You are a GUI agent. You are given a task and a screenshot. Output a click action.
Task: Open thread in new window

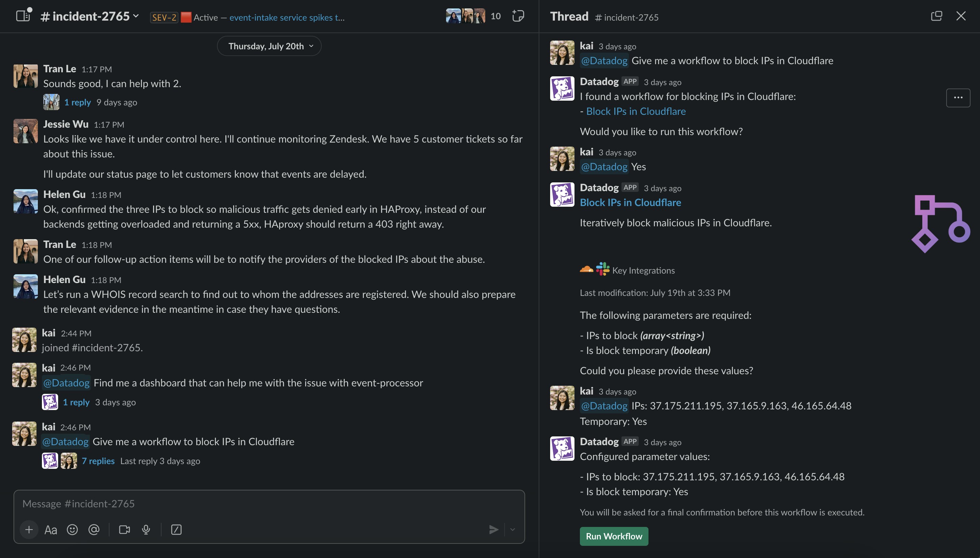pos(936,16)
